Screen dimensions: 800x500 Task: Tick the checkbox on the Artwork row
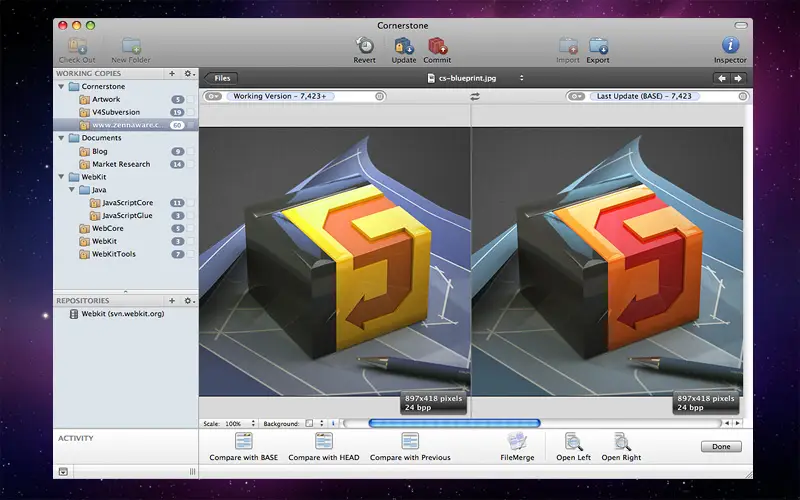click(x=190, y=99)
